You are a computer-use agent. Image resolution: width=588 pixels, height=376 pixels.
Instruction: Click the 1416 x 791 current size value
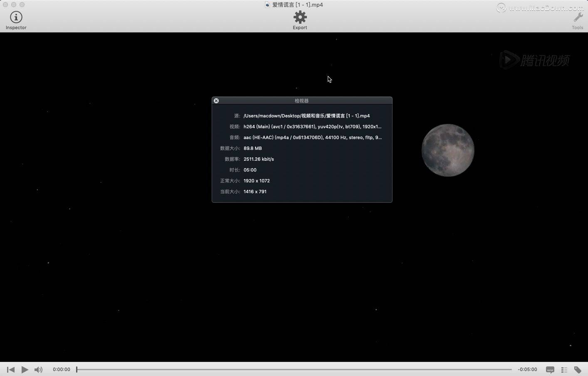255,192
